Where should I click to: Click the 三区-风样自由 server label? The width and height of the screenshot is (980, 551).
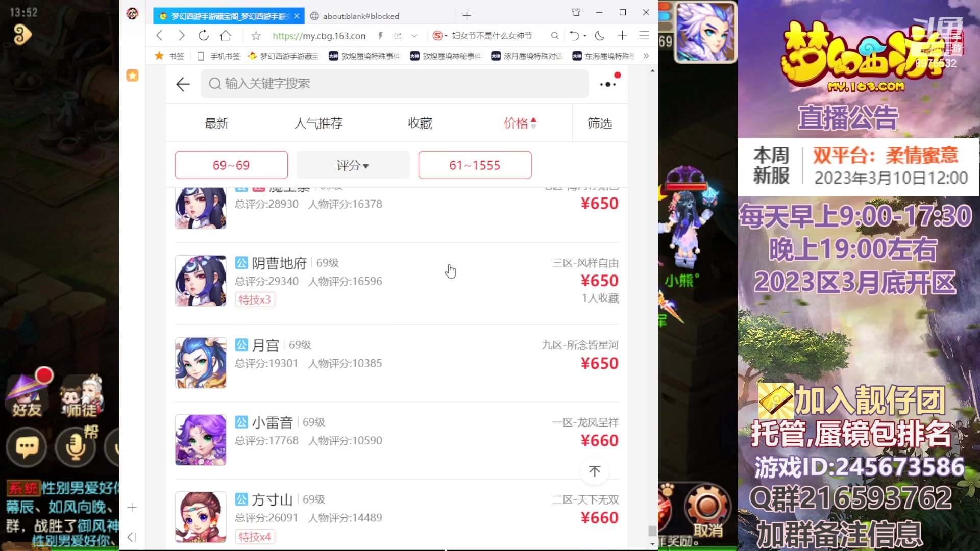click(x=585, y=263)
